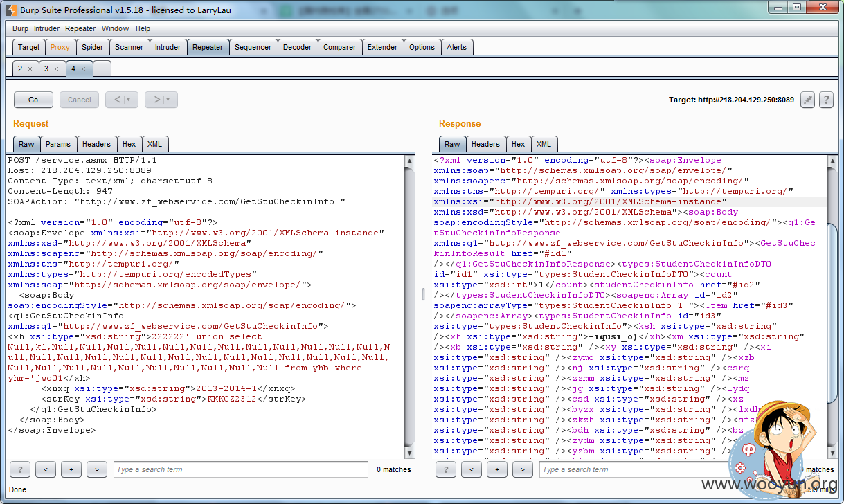Show request Params view
Image resolution: width=844 pixels, height=504 pixels.
58,144
